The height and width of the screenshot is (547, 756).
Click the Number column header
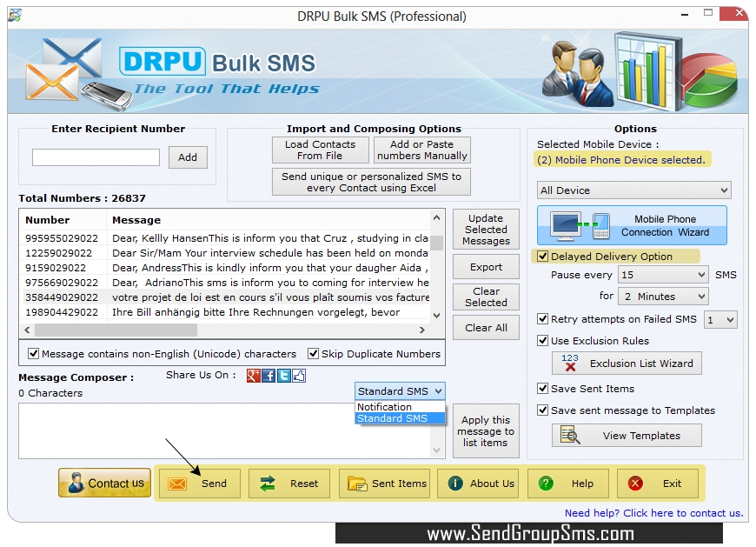(x=63, y=220)
